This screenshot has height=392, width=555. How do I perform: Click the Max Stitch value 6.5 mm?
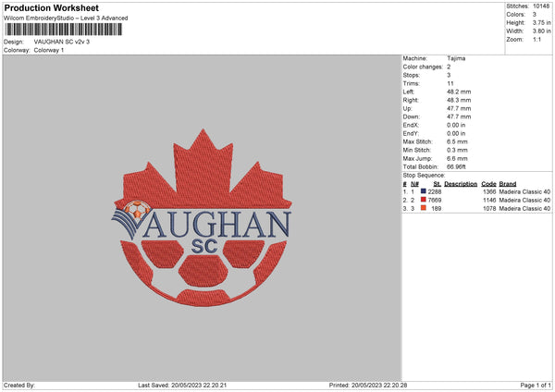pyautogui.click(x=457, y=141)
